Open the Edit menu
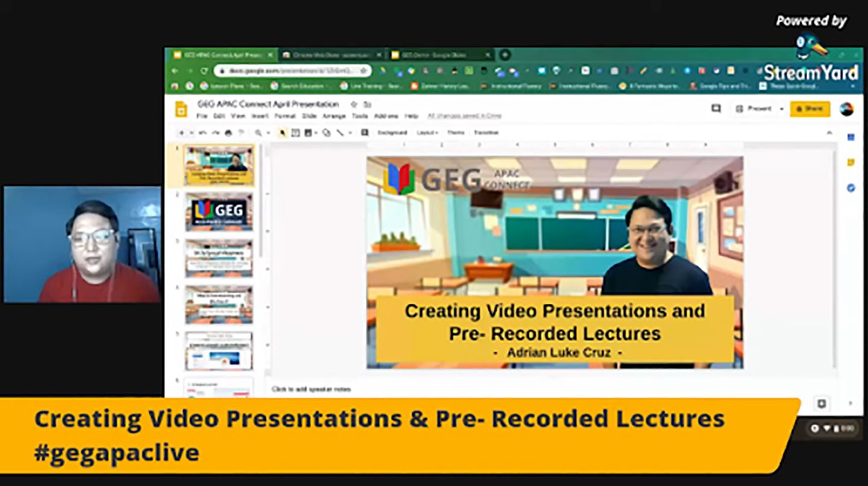The width and height of the screenshot is (868, 486). click(219, 116)
